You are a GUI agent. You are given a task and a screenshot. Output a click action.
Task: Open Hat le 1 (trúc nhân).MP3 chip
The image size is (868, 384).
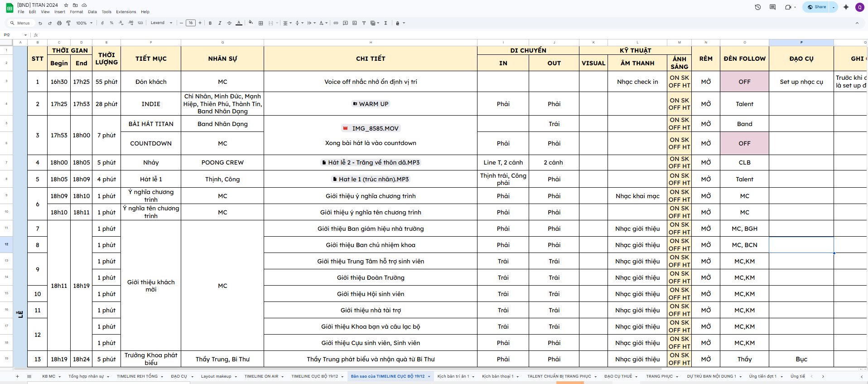click(x=371, y=179)
